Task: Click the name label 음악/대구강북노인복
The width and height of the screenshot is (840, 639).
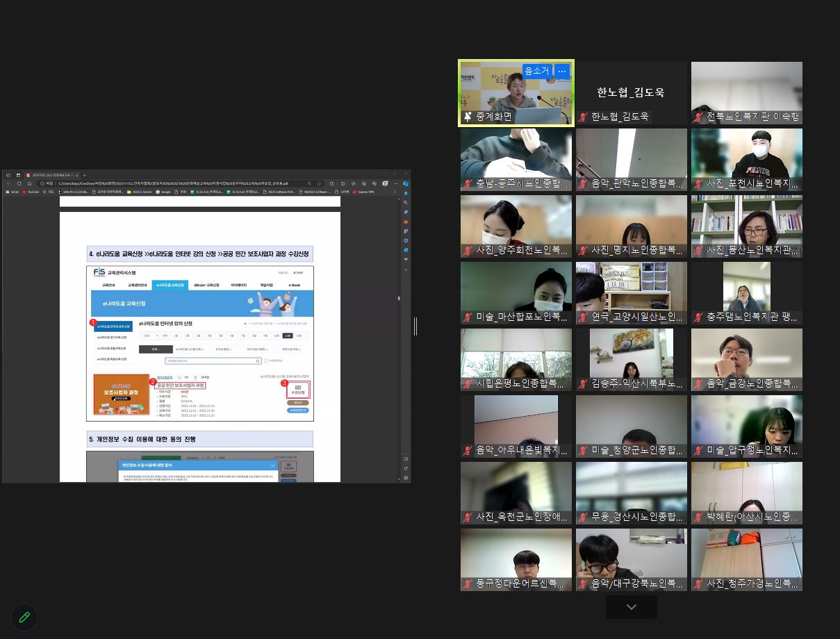Action: [637, 583]
